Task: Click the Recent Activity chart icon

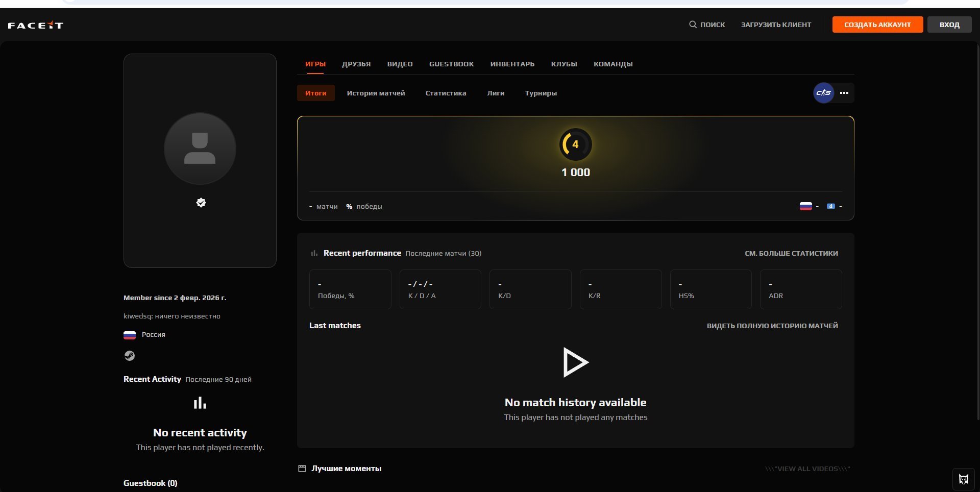Action: coord(200,403)
